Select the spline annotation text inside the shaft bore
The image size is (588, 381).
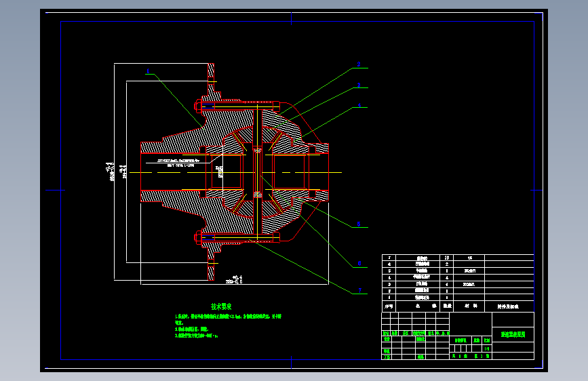178,163
